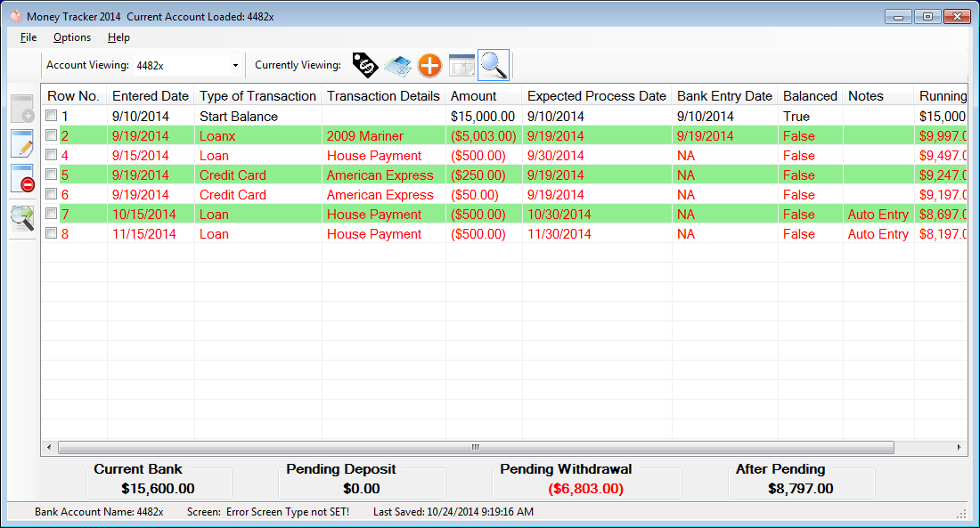The width and height of the screenshot is (980, 528).
Task: Select the magnifying glass search view icon
Action: (x=494, y=65)
